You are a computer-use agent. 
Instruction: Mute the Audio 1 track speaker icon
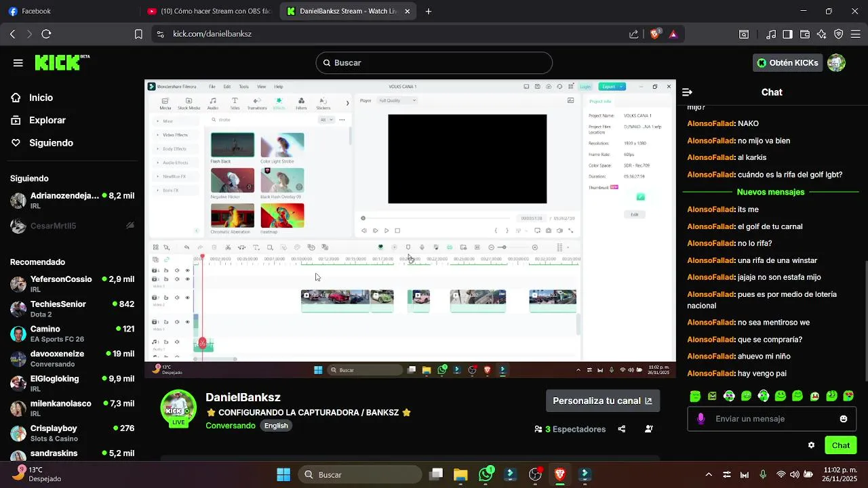[x=177, y=342]
